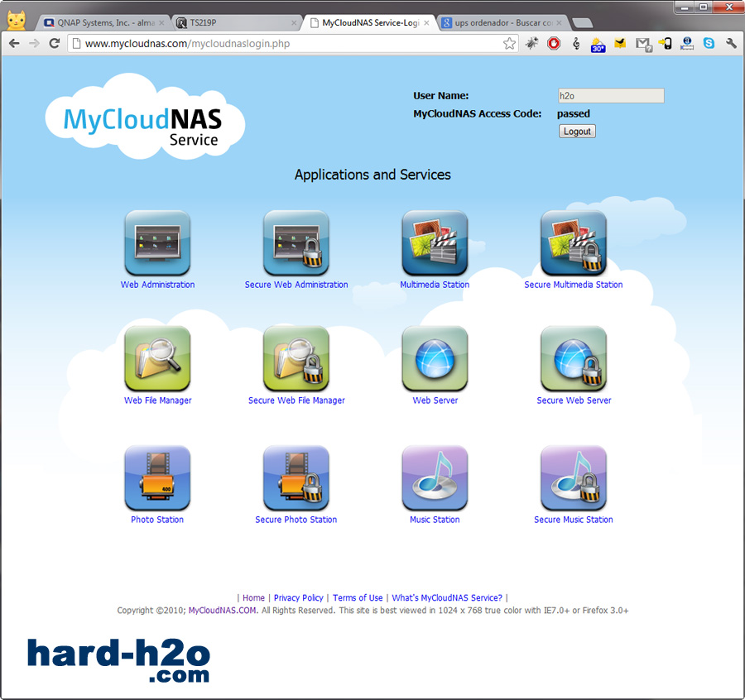The image size is (745, 700).
Task: Click the Multimedia Station link text
Action: pos(435,285)
